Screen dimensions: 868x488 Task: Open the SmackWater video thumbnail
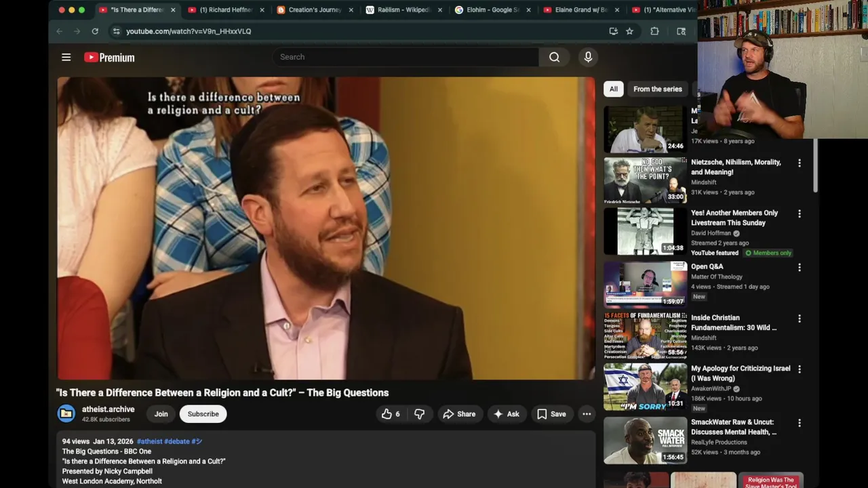point(645,439)
